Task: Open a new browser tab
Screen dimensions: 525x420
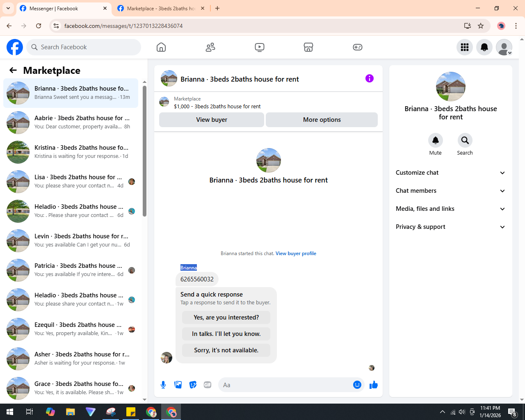Action: point(217,8)
